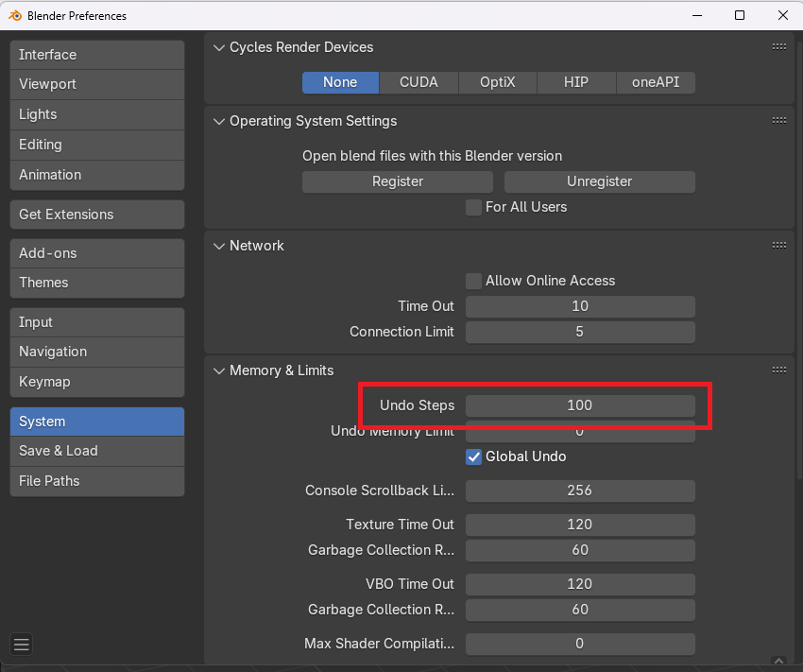
Task: Click the Blender logo in title bar
Action: [x=15, y=15]
